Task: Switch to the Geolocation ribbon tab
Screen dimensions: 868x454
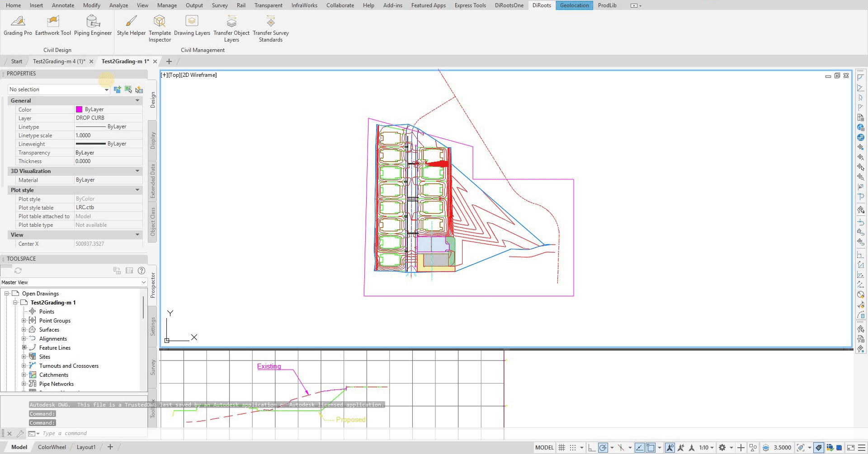Action: click(574, 5)
